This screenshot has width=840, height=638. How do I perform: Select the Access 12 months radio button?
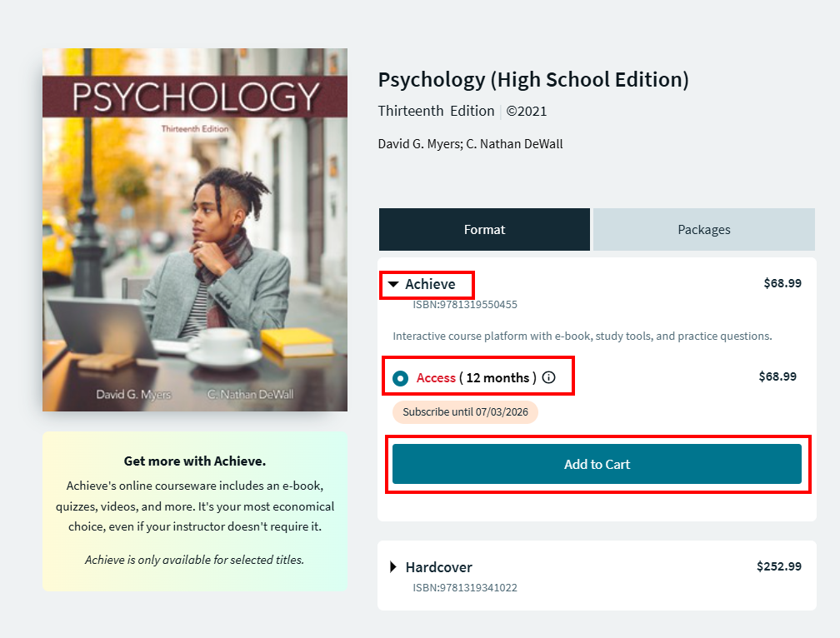pos(401,378)
